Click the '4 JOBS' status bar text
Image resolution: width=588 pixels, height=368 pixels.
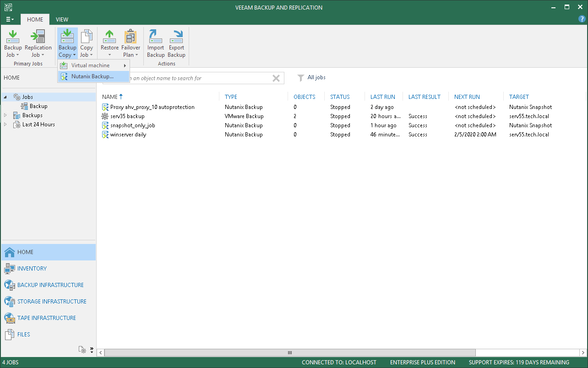point(11,363)
